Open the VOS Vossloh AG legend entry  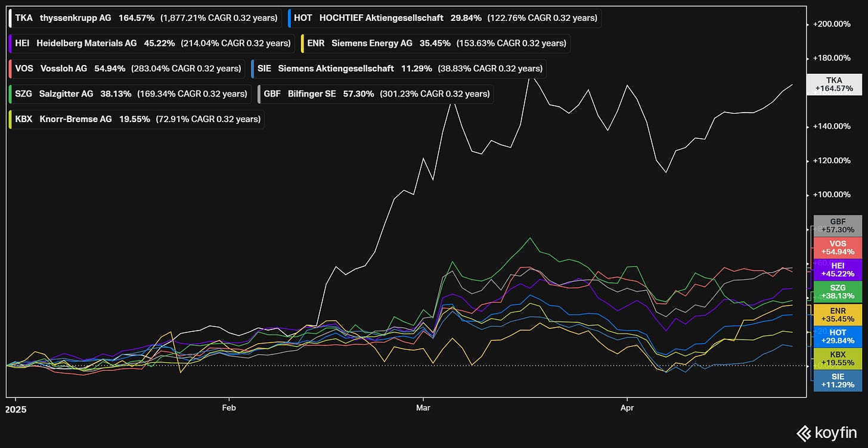point(126,69)
